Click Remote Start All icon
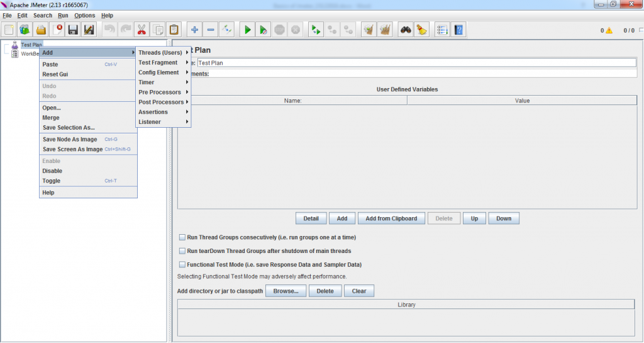 tap(316, 30)
